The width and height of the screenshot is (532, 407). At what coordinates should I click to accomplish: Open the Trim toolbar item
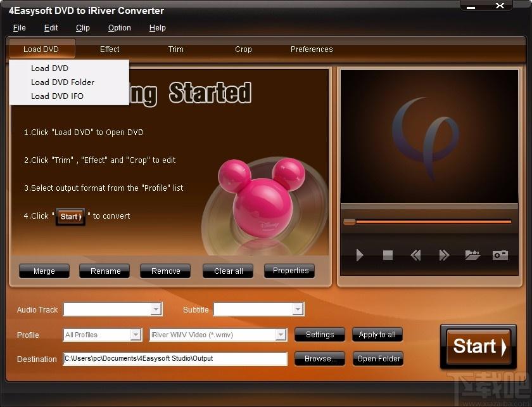click(x=176, y=49)
